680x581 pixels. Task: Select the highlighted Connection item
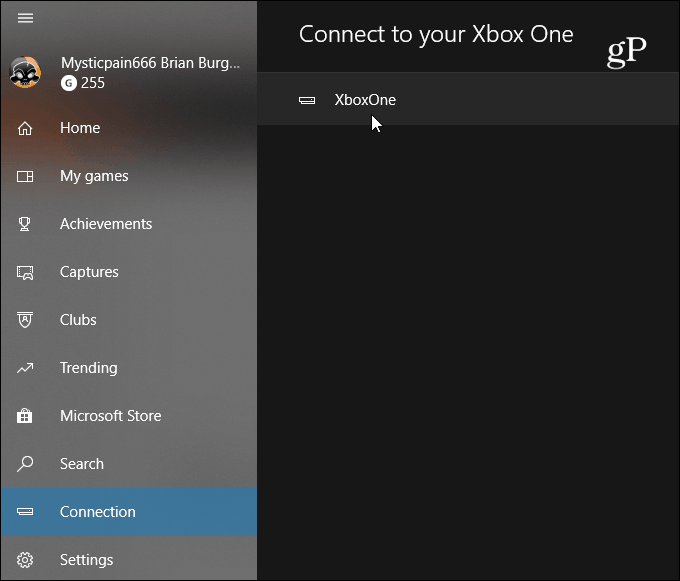point(129,512)
